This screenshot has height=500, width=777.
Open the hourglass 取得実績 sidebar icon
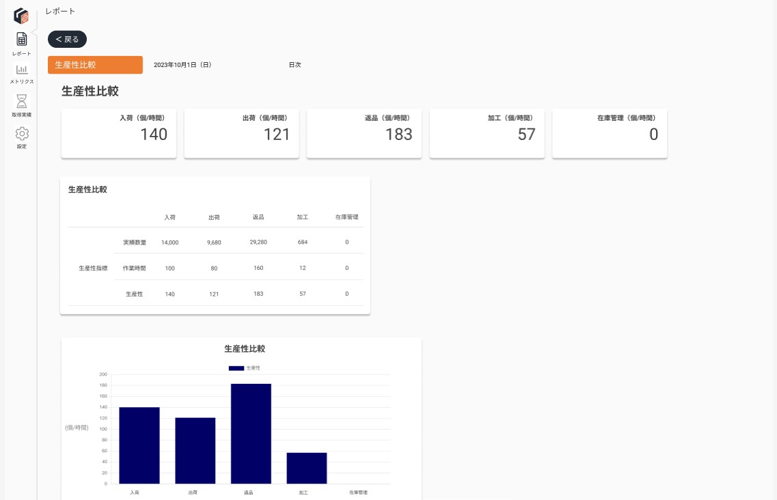pyautogui.click(x=21, y=102)
